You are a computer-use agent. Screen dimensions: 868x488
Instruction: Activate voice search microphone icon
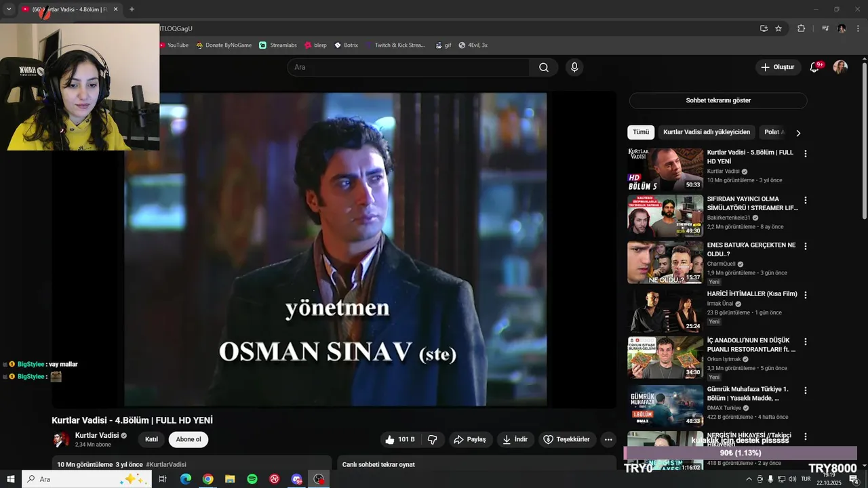pyautogui.click(x=574, y=67)
